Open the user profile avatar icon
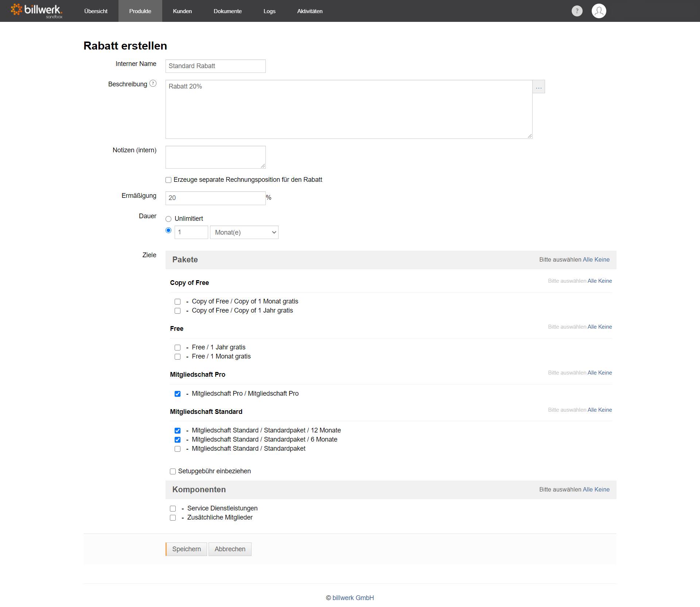The image size is (700, 607). (x=599, y=11)
